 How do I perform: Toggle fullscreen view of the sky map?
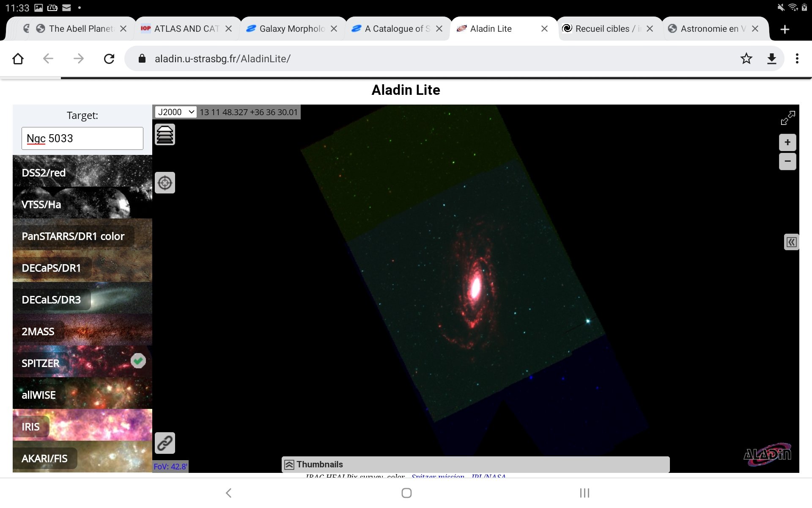pos(787,118)
